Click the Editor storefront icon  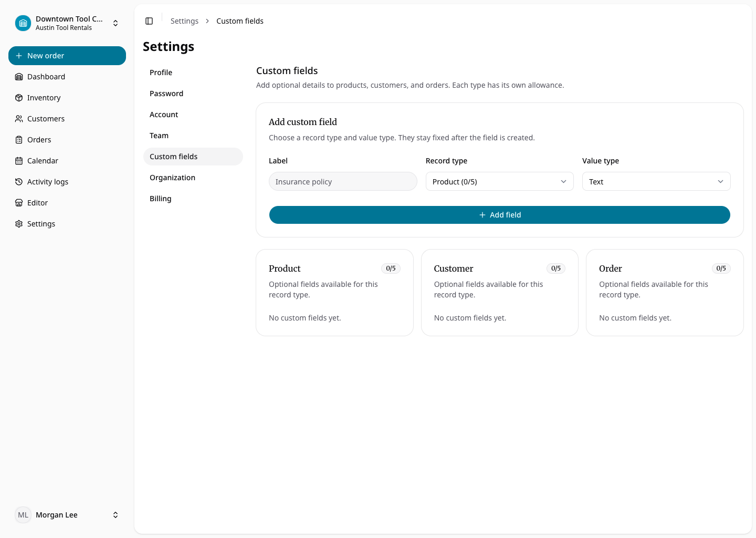[x=19, y=203]
